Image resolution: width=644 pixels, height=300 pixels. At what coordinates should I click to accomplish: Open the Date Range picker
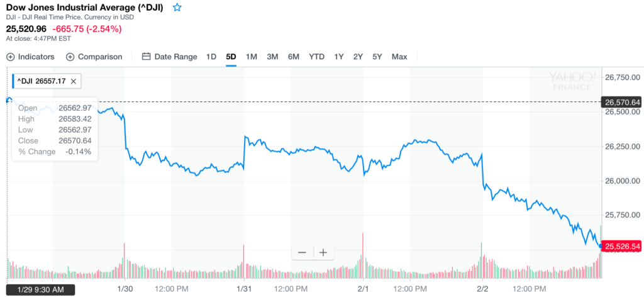[170, 57]
